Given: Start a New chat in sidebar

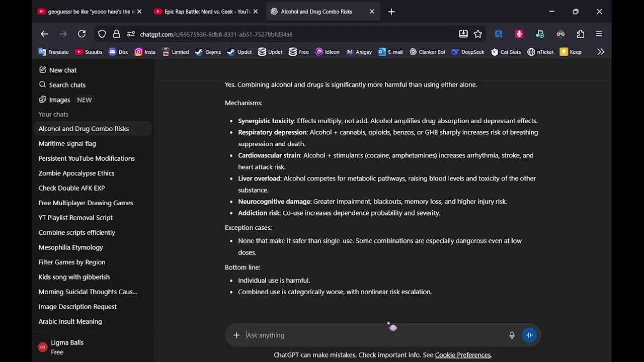Looking at the screenshot, I should point(93,70).
